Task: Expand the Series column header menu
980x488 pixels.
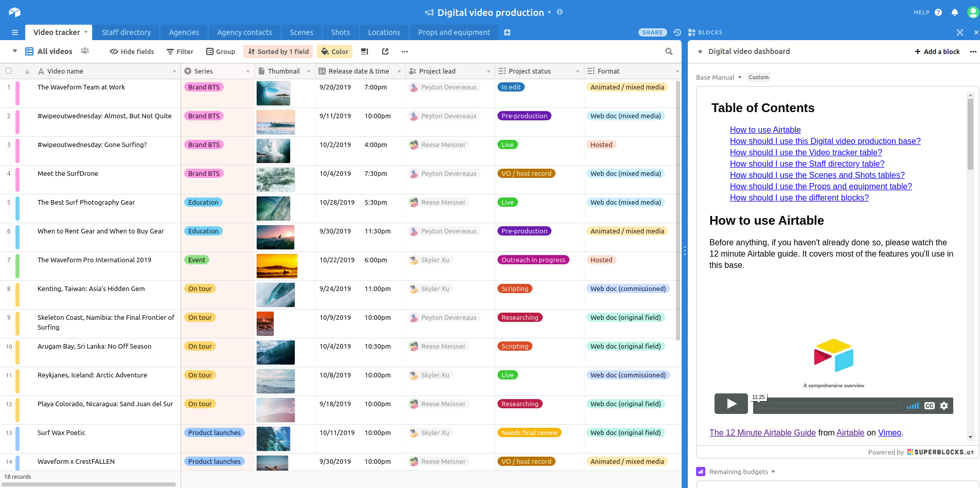Action: click(x=249, y=71)
